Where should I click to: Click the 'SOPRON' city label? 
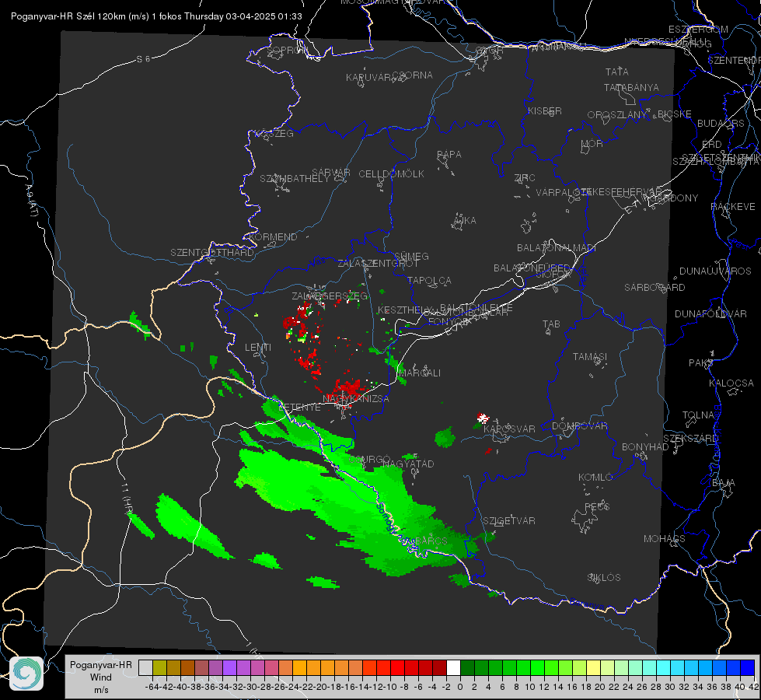tap(286, 50)
